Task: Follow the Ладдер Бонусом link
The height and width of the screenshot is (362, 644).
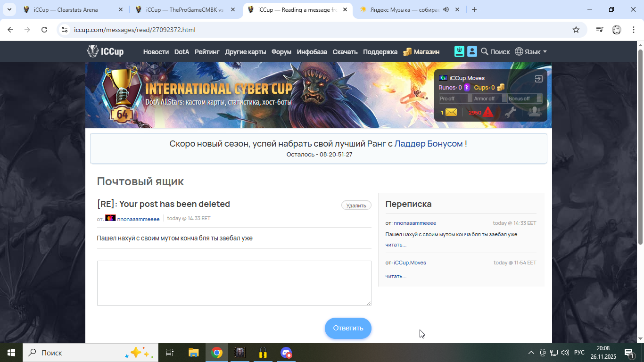Action: pos(429,144)
